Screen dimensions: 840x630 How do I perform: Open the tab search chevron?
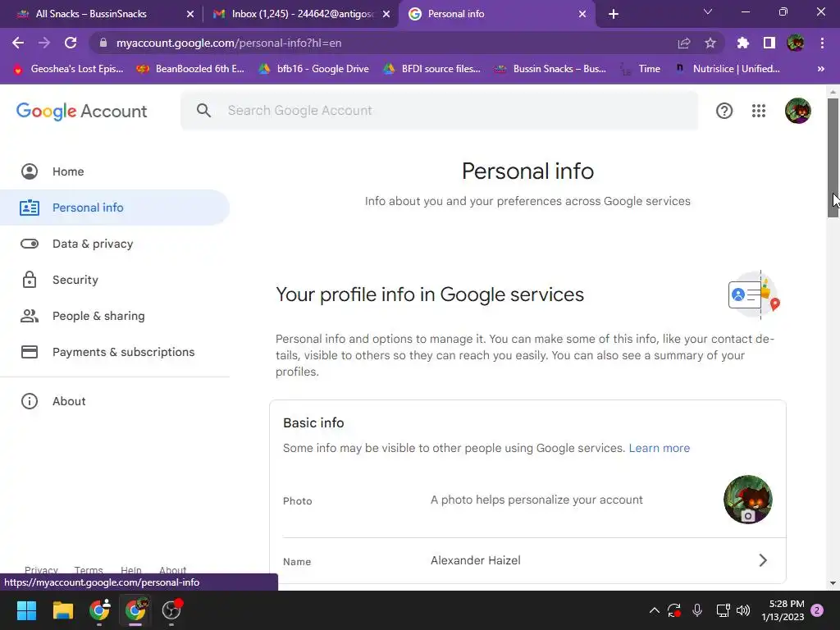pyautogui.click(x=708, y=11)
